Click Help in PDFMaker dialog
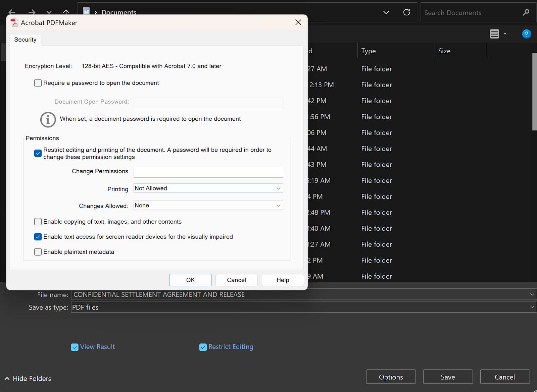 click(x=283, y=280)
